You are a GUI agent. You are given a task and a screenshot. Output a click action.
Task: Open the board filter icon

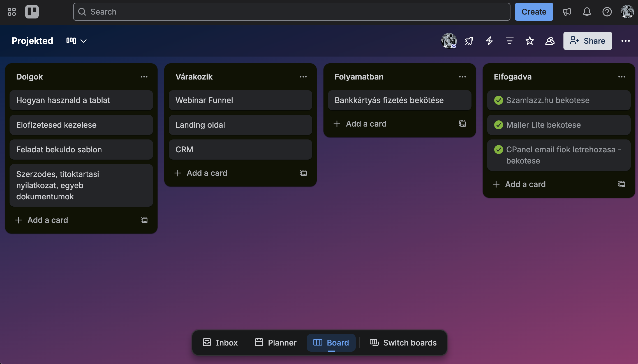coord(509,41)
